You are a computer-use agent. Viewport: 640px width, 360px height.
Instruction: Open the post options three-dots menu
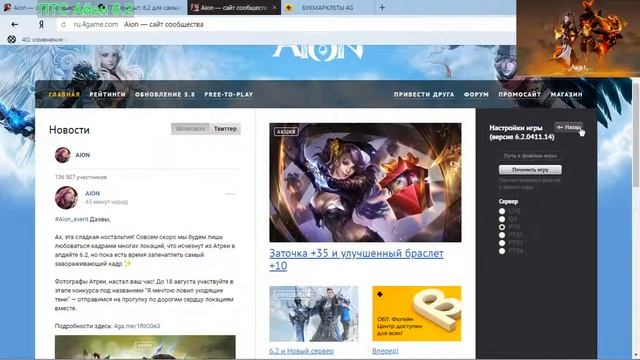230,194
